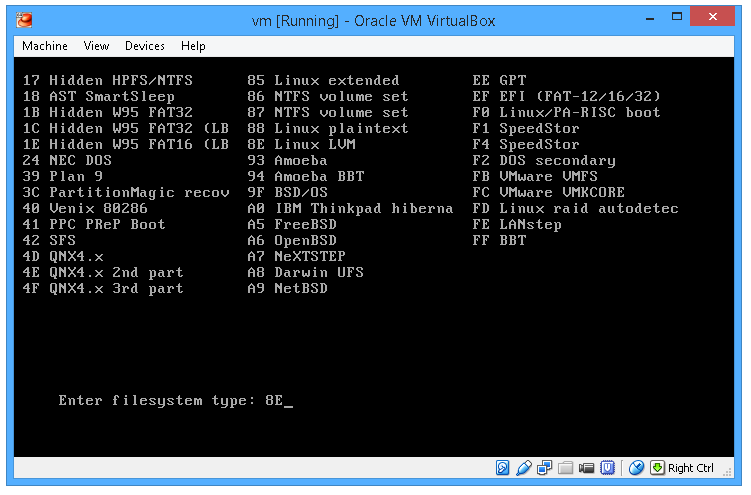The height and width of the screenshot is (495, 751).
Task: Click the filesystem type input showing 8E
Action: [279, 400]
